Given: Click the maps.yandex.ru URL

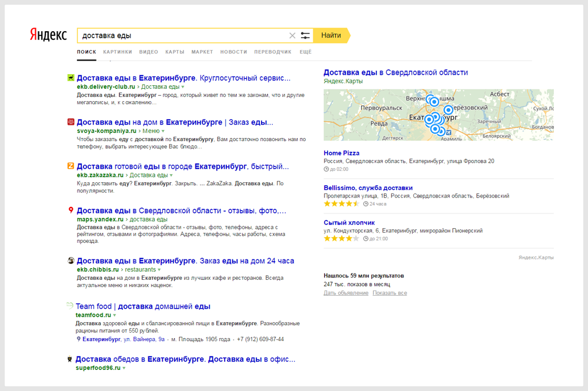Looking at the screenshot, I should 100,219.
